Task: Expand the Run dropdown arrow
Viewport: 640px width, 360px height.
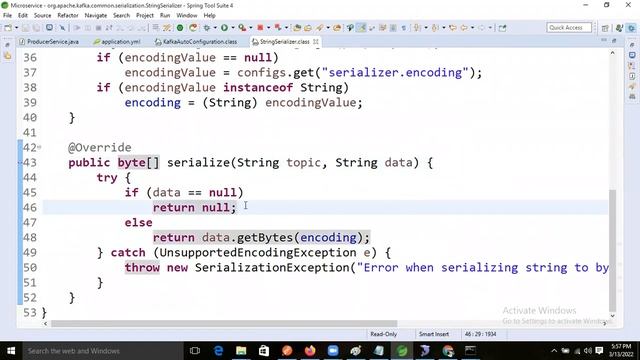Action: [x=233, y=28]
